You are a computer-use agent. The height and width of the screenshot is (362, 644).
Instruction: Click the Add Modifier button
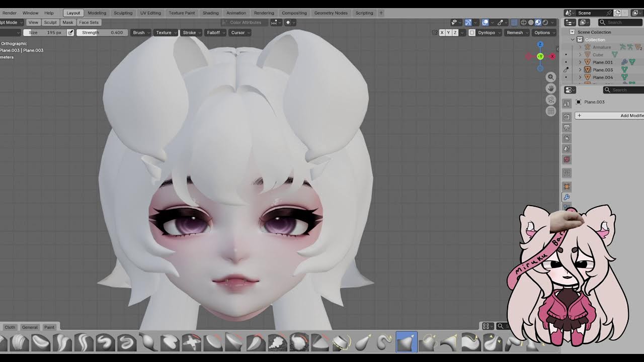610,116
